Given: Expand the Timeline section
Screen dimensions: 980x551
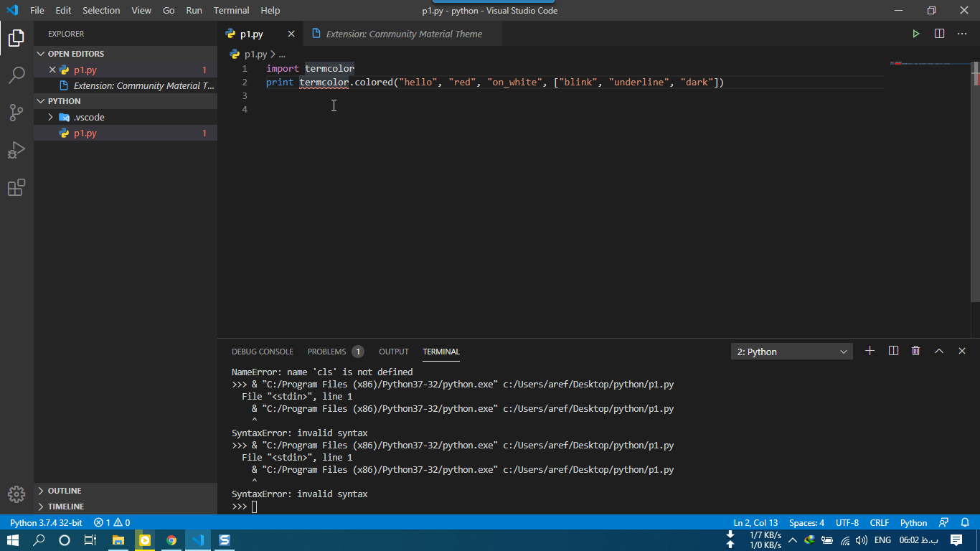Looking at the screenshot, I should [x=66, y=507].
